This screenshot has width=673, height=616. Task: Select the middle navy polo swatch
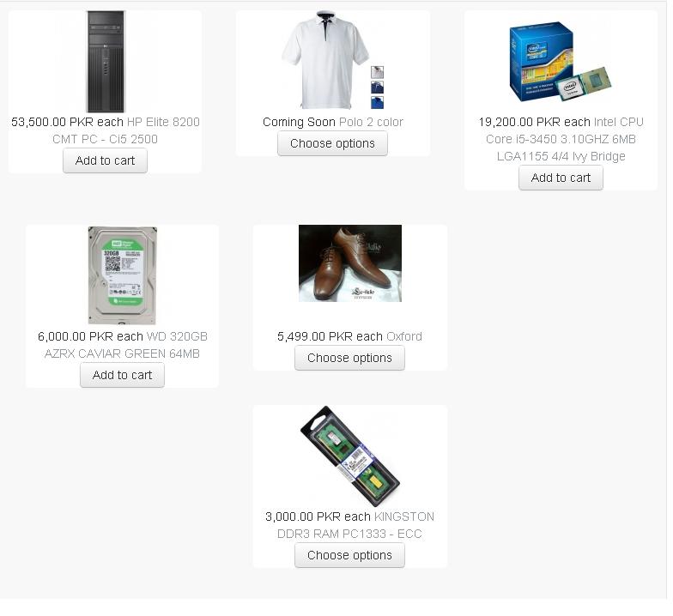coord(378,88)
